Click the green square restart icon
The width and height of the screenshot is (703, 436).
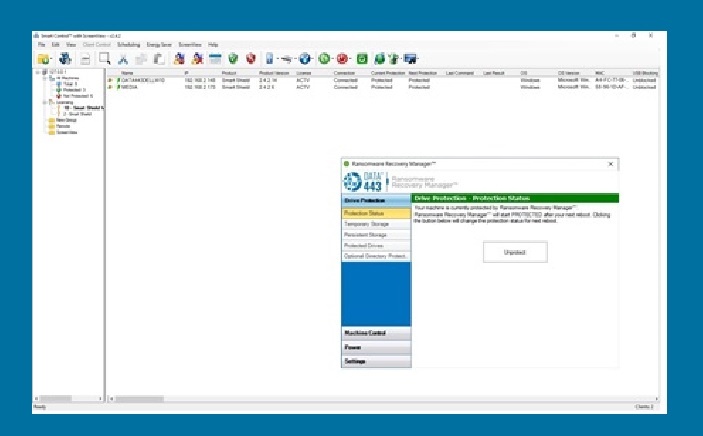point(362,59)
